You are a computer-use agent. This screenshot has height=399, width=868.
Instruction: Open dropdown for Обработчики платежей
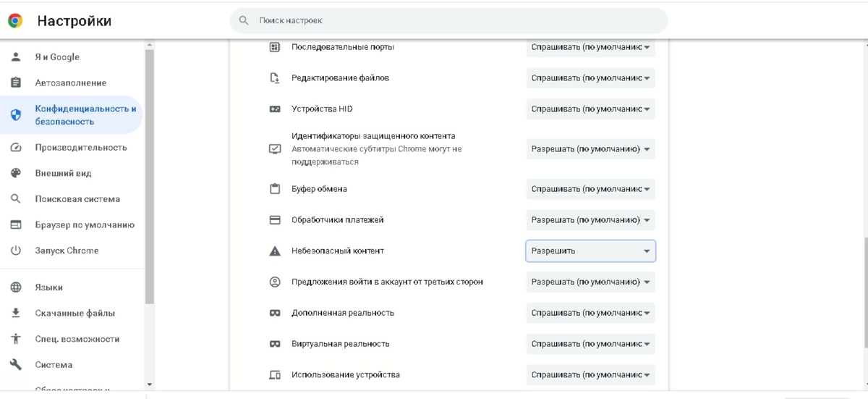[x=590, y=220]
